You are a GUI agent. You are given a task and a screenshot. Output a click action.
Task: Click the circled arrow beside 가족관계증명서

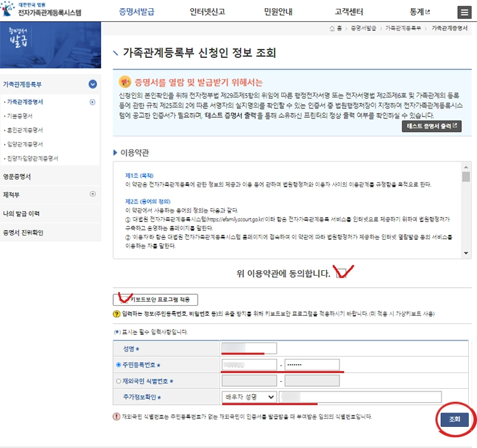[x=93, y=102]
